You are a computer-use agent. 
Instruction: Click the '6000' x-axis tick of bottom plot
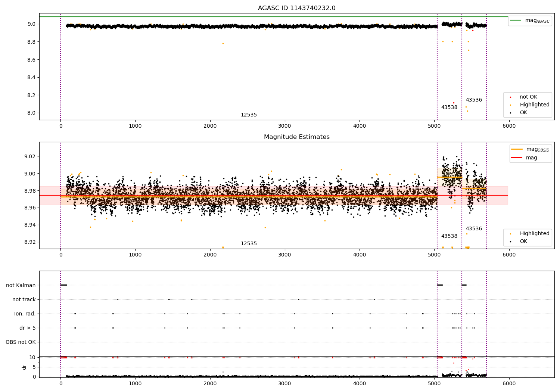[509, 384]
